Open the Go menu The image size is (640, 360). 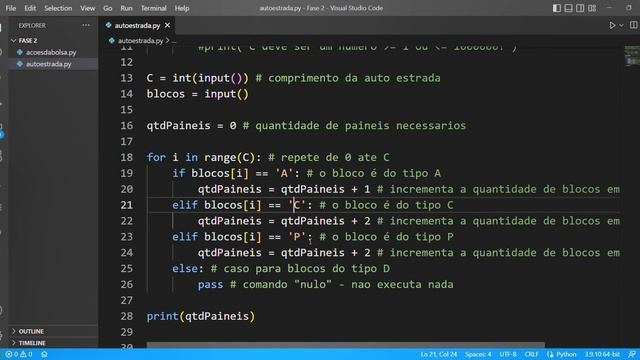[x=107, y=8]
